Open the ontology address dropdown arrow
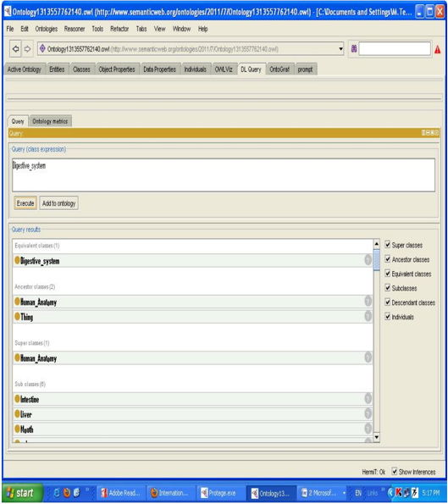This screenshot has height=504, width=448. click(x=340, y=49)
